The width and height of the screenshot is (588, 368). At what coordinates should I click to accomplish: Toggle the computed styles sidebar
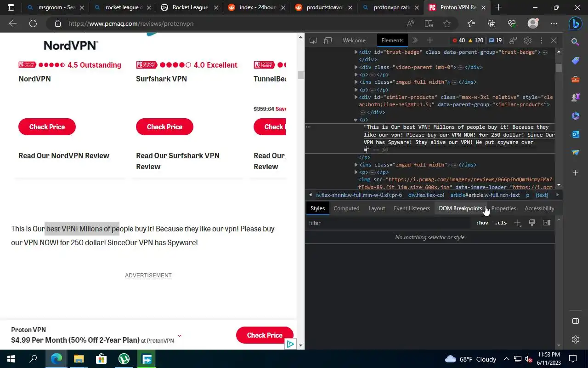coord(547,223)
